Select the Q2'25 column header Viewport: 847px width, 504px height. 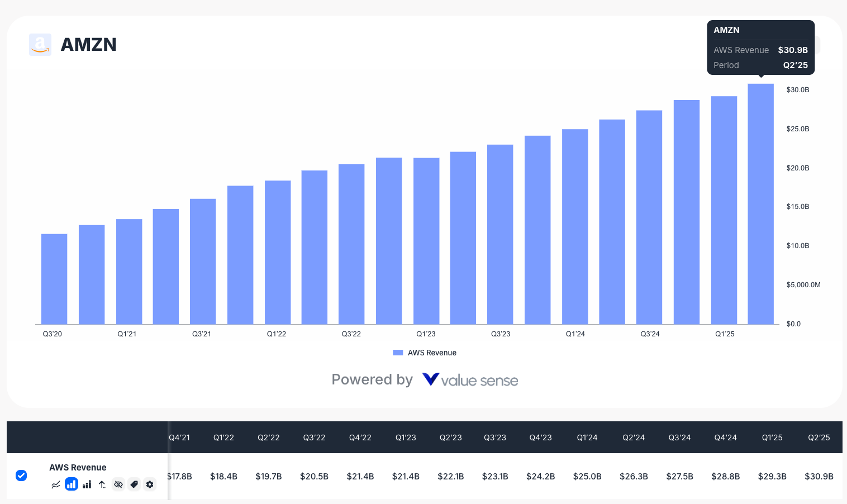coord(819,438)
